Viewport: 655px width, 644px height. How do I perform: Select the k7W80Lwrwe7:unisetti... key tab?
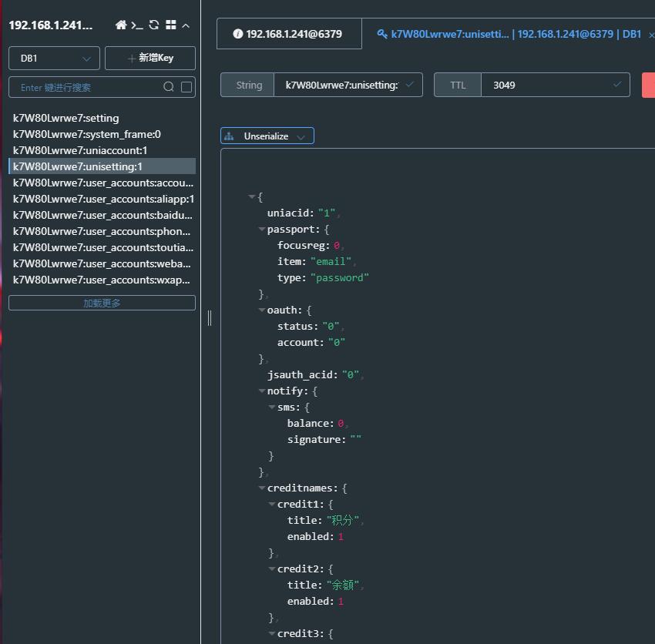click(509, 34)
